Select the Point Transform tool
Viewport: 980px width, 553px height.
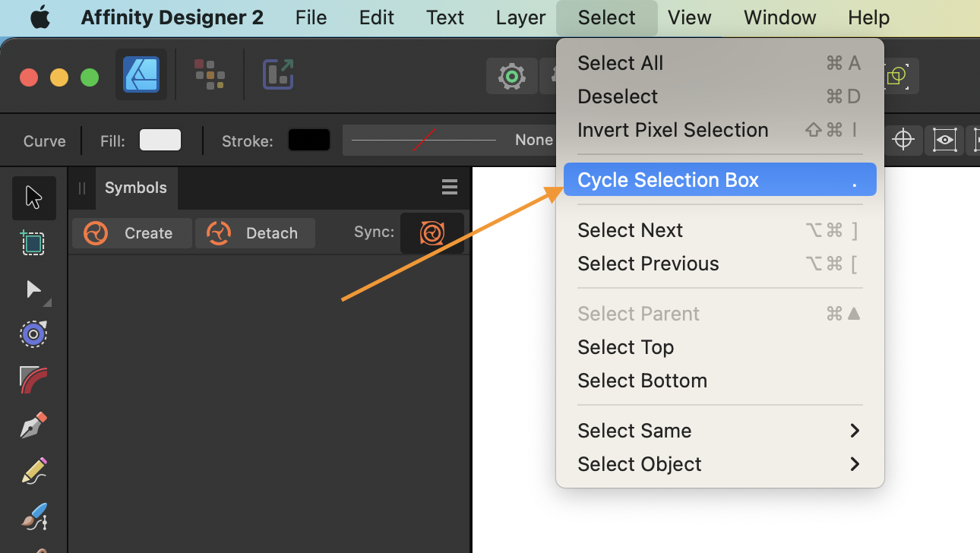(33, 333)
